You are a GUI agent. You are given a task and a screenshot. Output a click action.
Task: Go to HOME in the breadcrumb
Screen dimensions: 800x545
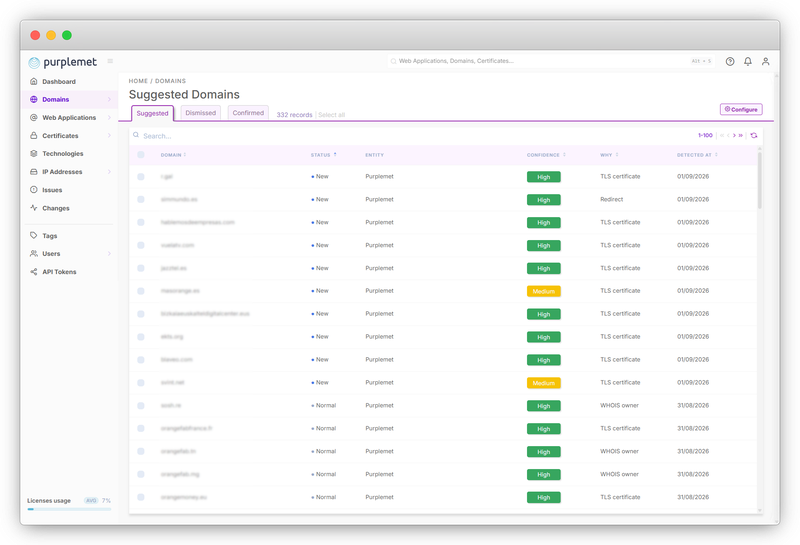click(138, 81)
